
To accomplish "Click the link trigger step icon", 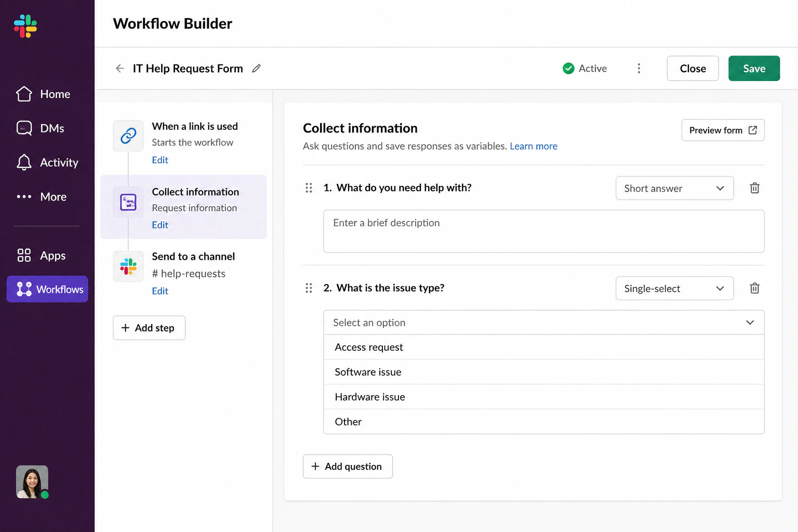I will coord(128,136).
